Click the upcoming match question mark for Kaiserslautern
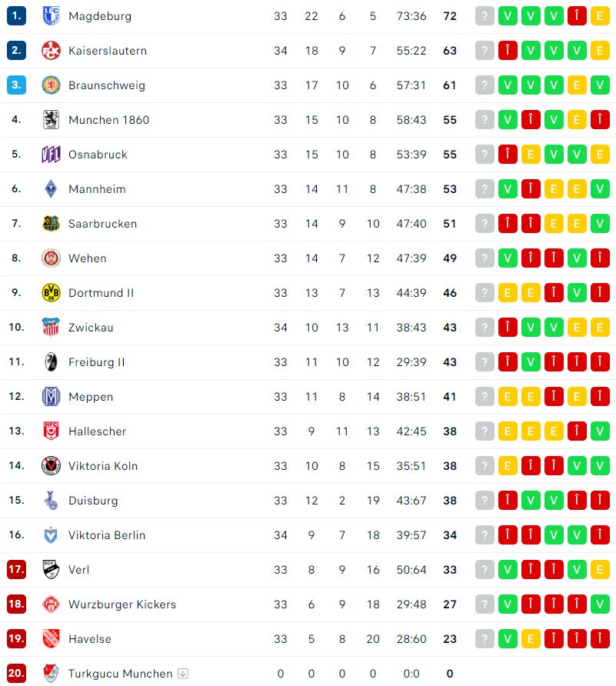This screenshot has width=616, height=686. (x=484, y=50)
